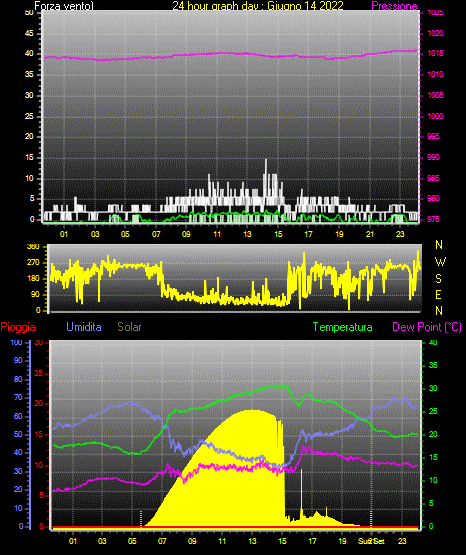Click the green '35' temperature axis value

click(433, 365)
